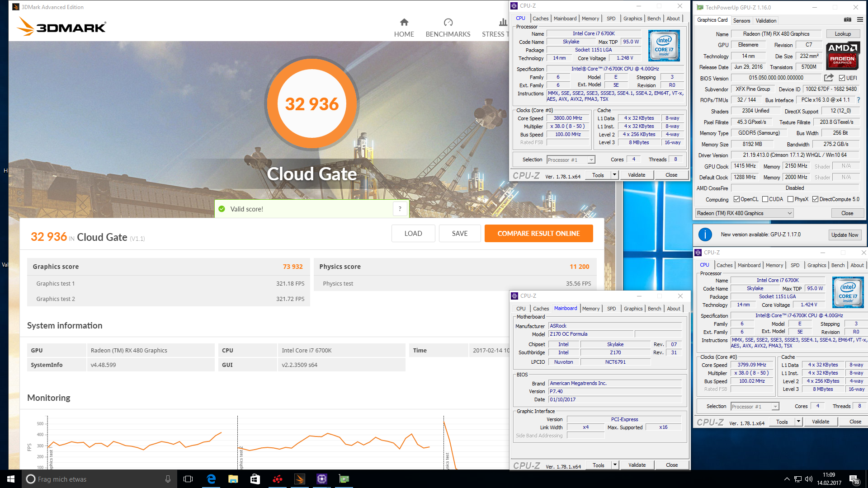Click Validate in the top CPU-Z window
868x488 pixels.
pos(637,175)
